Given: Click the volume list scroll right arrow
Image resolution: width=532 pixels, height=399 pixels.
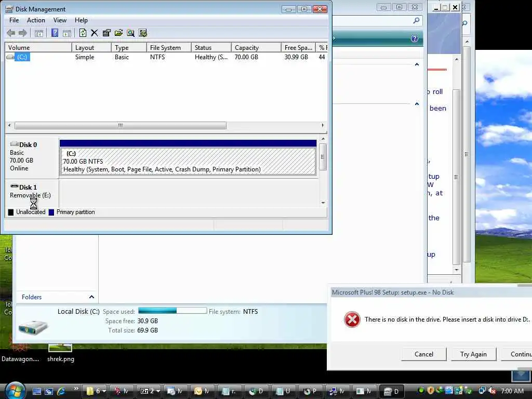Looking at the screenshot, I should (323, 126).
